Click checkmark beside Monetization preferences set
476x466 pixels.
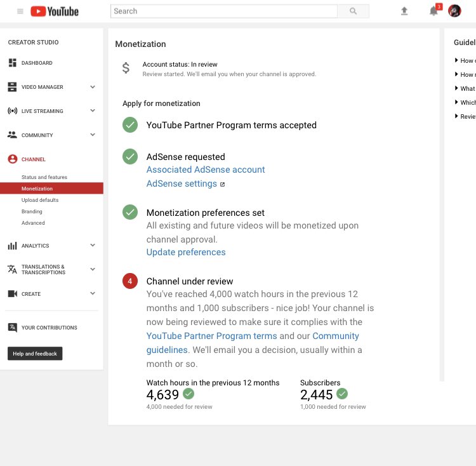click(130, 212)
